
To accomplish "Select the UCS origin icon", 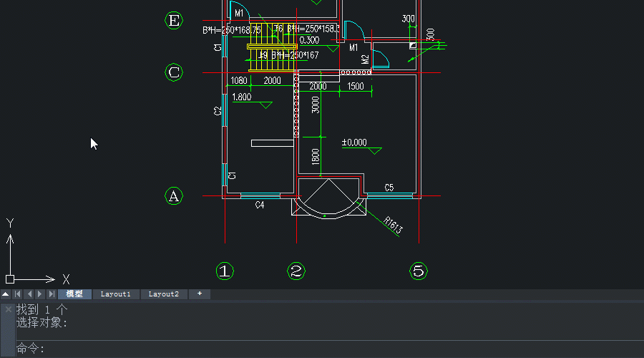I will [x=10, y=279].
